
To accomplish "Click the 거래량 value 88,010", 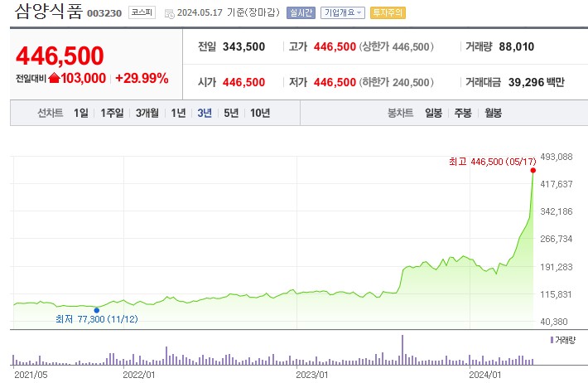I will pyautogui.click(x=517, y=46).
